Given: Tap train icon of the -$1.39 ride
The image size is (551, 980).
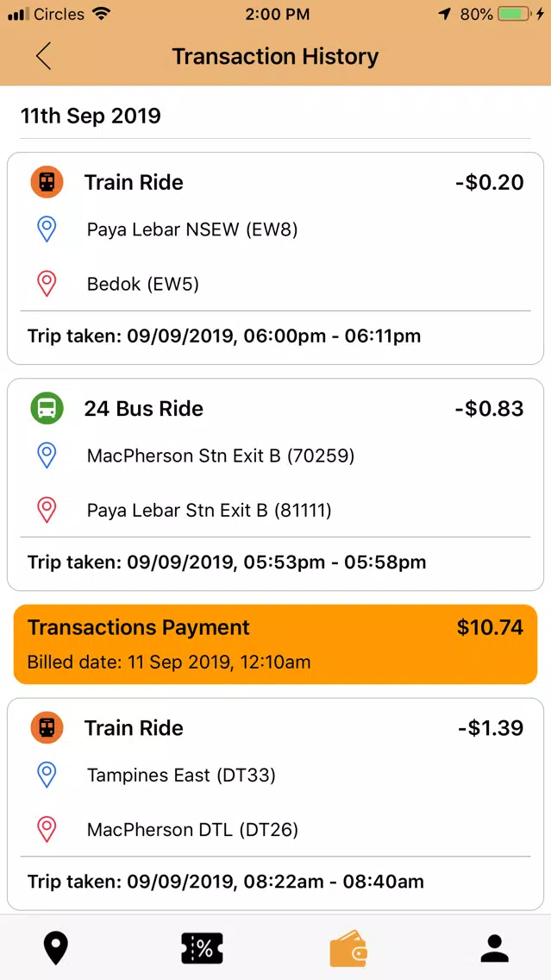Looking at the screenshot, I should (x=47, y=727).
